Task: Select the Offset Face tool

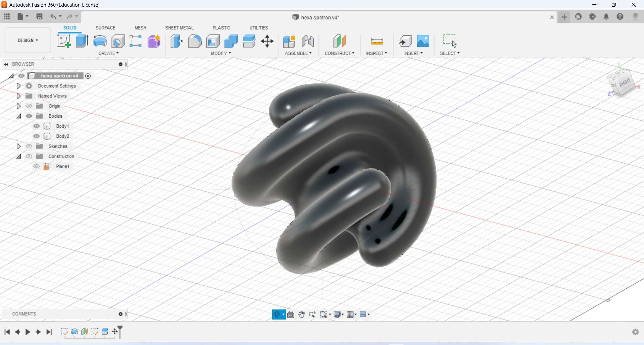Action: click(249, 41)
